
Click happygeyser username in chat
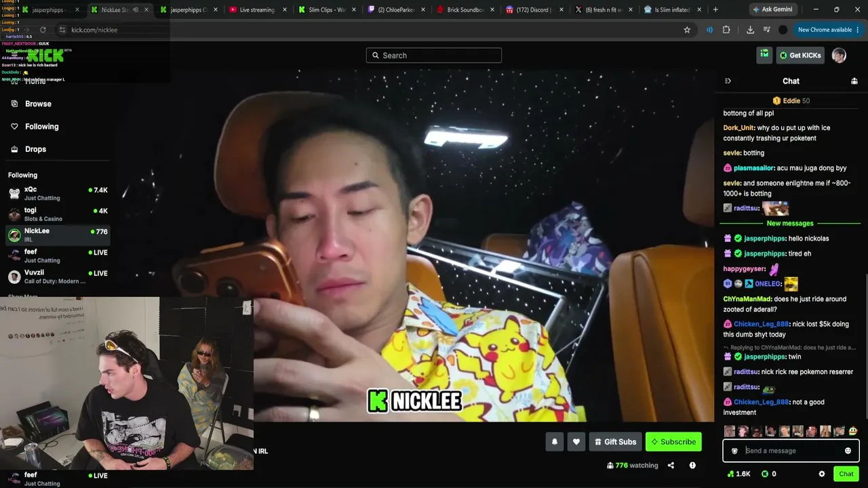pos(744,269)
